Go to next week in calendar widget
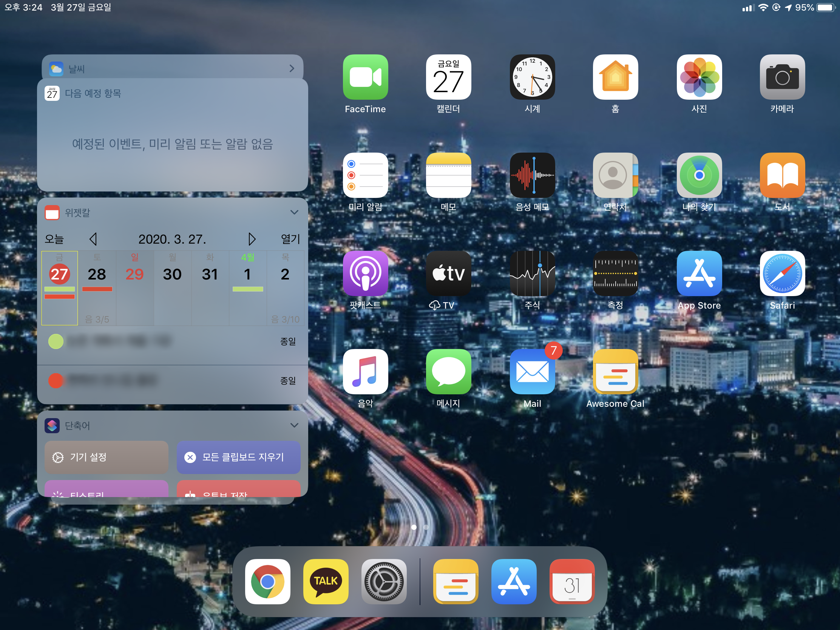This screenshot has height=630, width=840. tap(252, 239)
